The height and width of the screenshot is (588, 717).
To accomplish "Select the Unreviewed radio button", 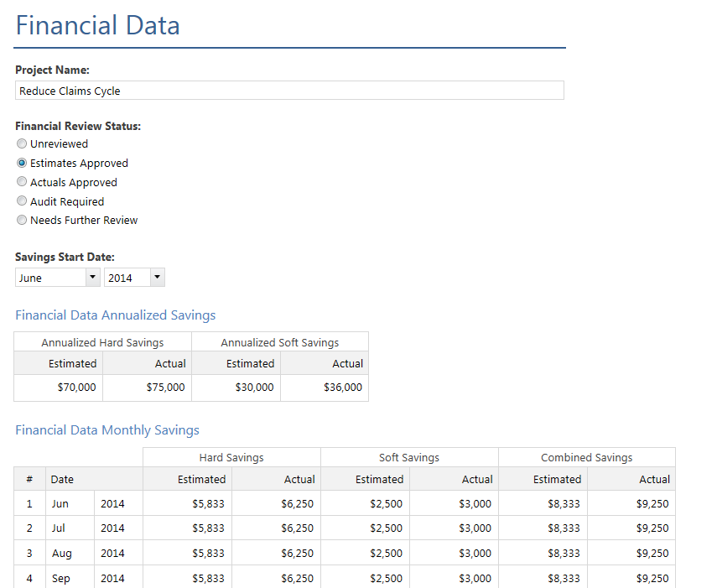I will (x=22, y=144).
